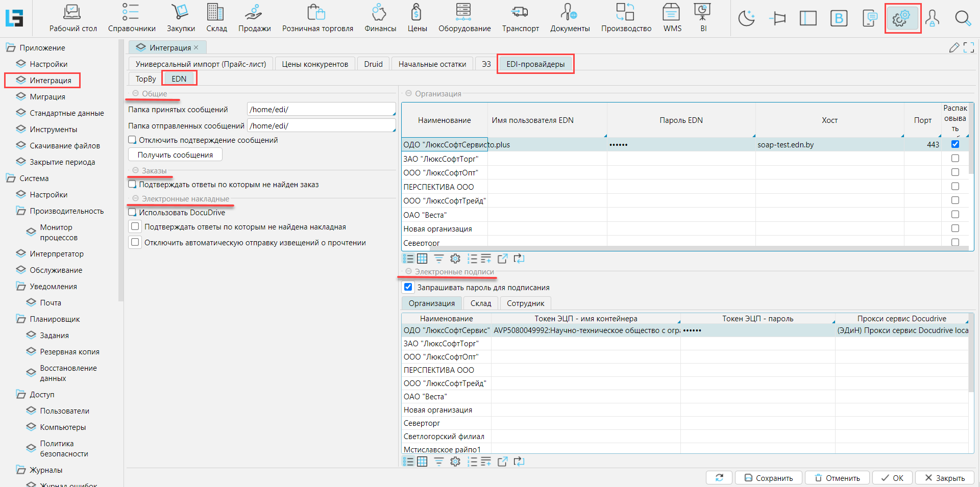Click the pencil edit icon
Image resolution: width=980 pixels, height=487 pixels.
pyautogui.click(x=953, y=48)
